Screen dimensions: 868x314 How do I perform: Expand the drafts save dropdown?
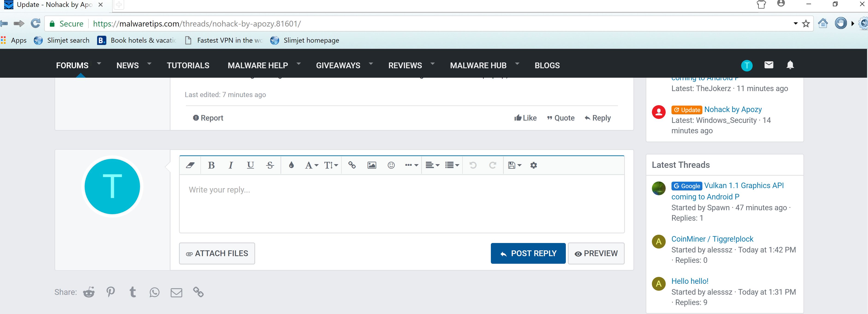514,165
